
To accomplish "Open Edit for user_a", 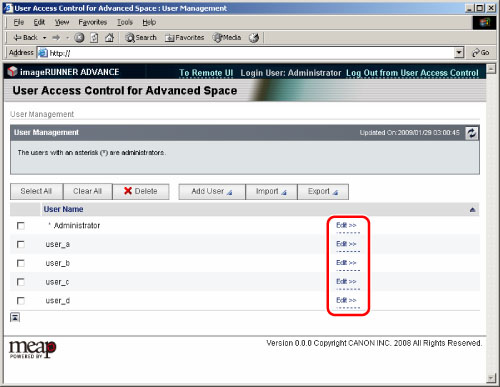I will tap(346, 244).
